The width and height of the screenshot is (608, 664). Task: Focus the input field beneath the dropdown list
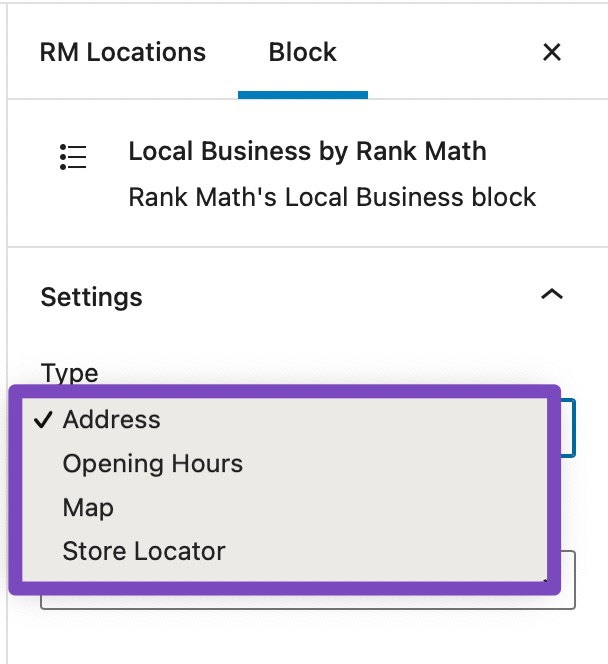click(x=308, y=602)
